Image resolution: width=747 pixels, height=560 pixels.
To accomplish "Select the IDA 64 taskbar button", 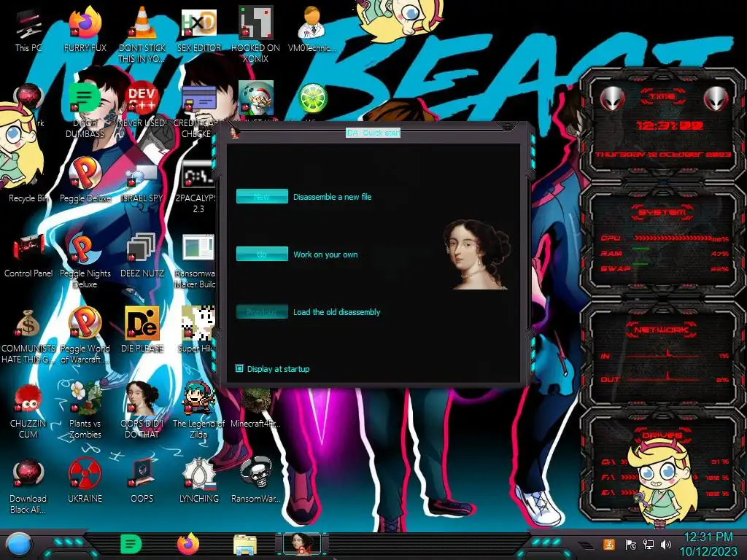I will point(302,544).
